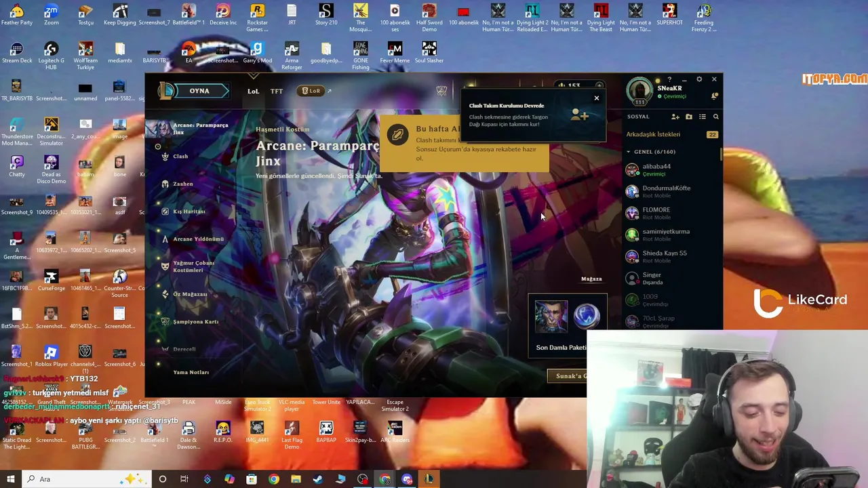Open the friend list view options icon
The width and height of the screenshot is (868, 488).
703,117
